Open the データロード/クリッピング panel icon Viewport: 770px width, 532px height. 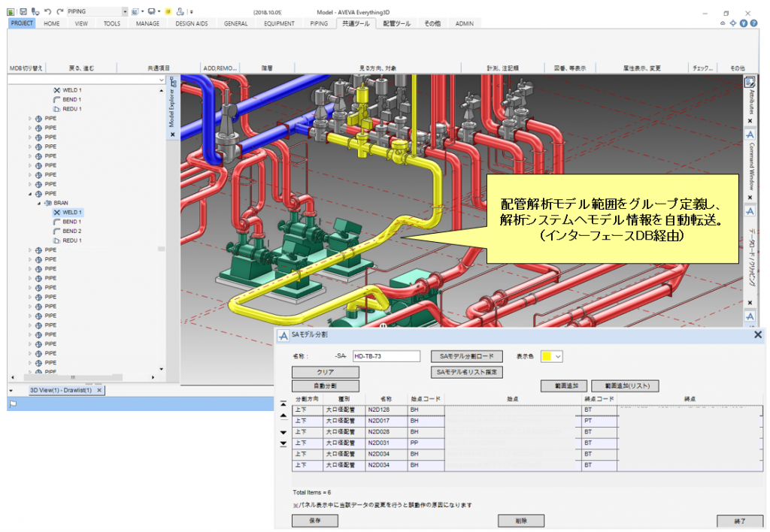click(750, 211)
